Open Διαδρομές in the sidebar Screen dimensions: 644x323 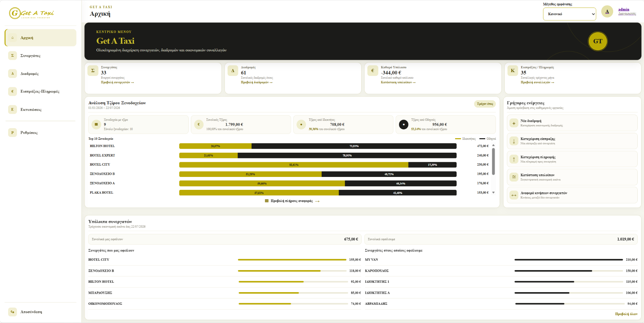pyautogui.click(x=41, y=73)
